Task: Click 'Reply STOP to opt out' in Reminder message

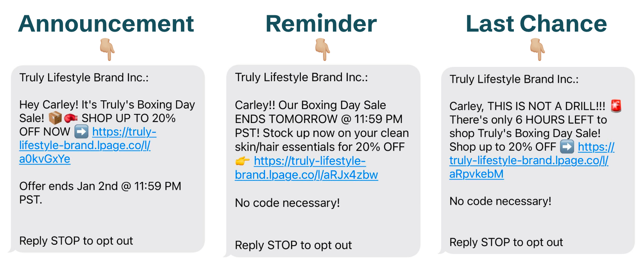Action: [293, 245]
